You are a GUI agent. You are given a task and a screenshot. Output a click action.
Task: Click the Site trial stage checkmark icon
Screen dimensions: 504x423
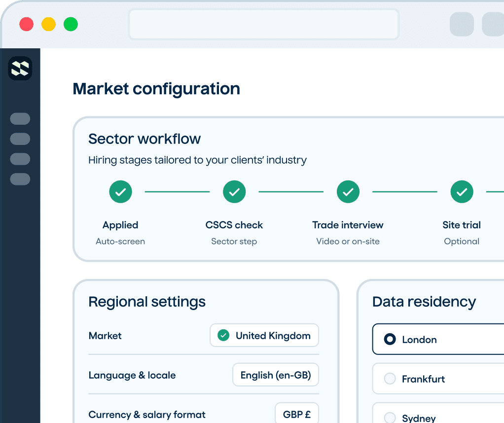[462, 192]
